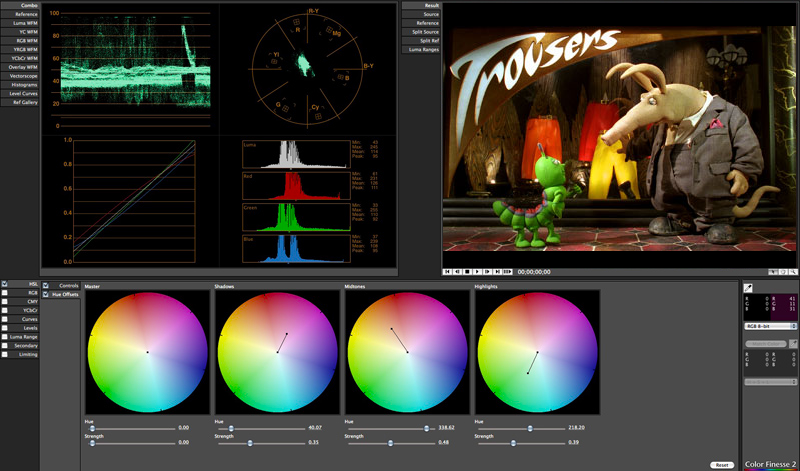Click the Master hue offset color wheel
The width and height of the screenshot is (800, 471).
(x=147, y=352)
